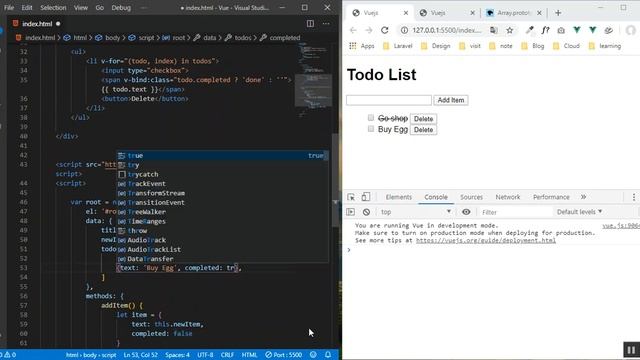Go back in browser history

353,30
